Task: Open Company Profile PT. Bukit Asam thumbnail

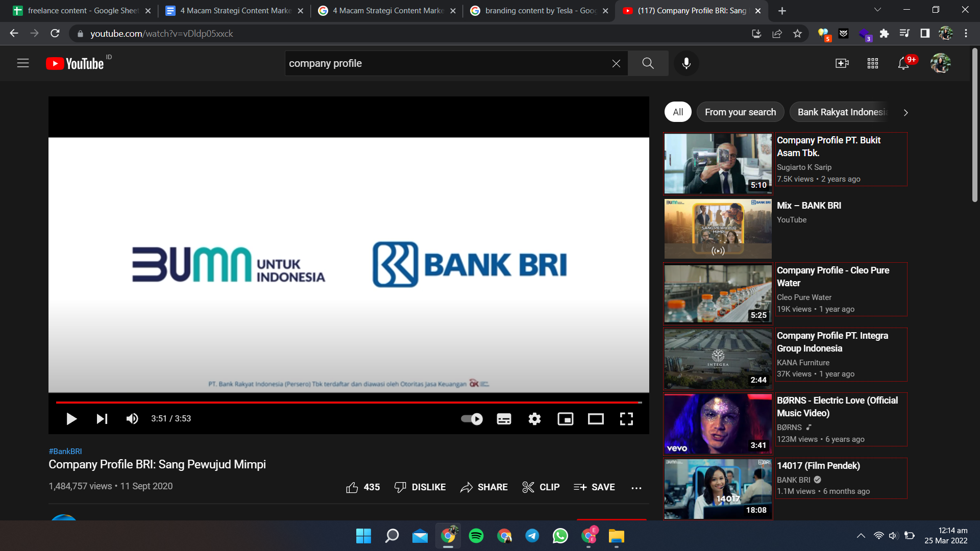Action: pyautogui.click(x=718, y=164)
